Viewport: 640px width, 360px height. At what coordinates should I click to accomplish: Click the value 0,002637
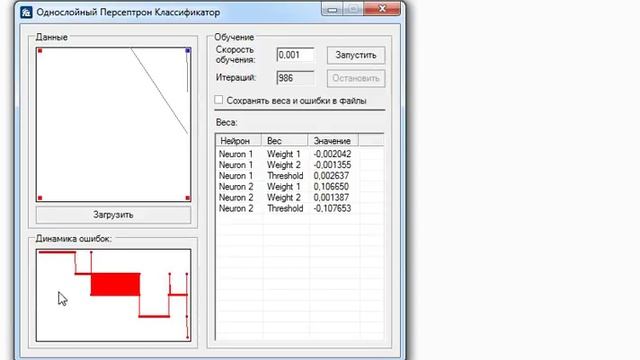331,176
